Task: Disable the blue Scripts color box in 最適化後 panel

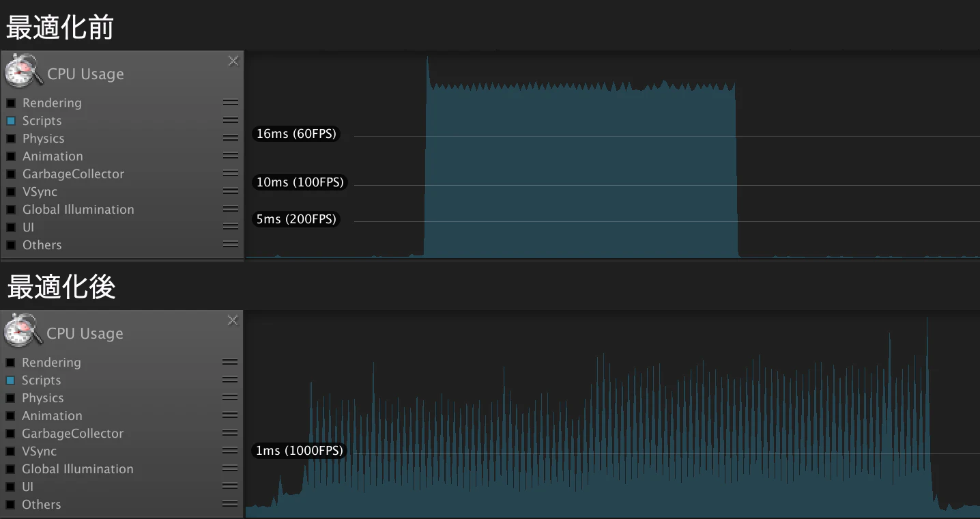Action: pos(10,380)
